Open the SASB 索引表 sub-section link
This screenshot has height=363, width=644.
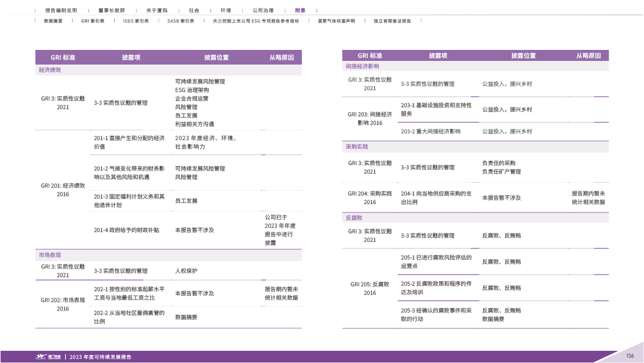(181, 21)
